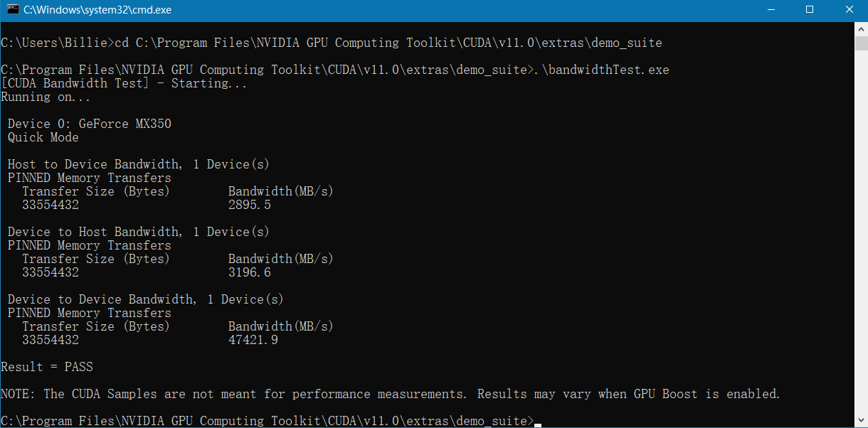The height and width of the screenshot is (428, 868).
Task: Click the "Result = PASS" line
Action: tap(47, 367)
